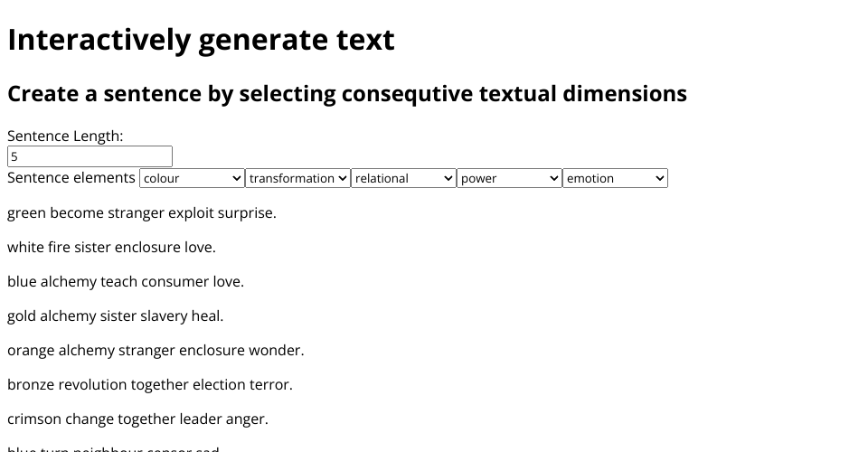Expand the emotion dropdown
The image size is (868, 452).
[615, 178]
